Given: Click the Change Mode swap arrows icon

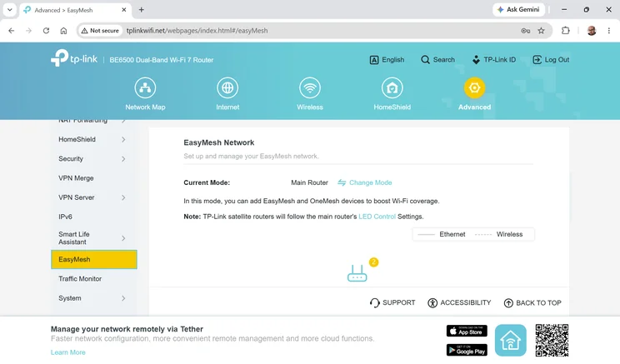Looking at the screenshot, I should (x=342, y=182).
